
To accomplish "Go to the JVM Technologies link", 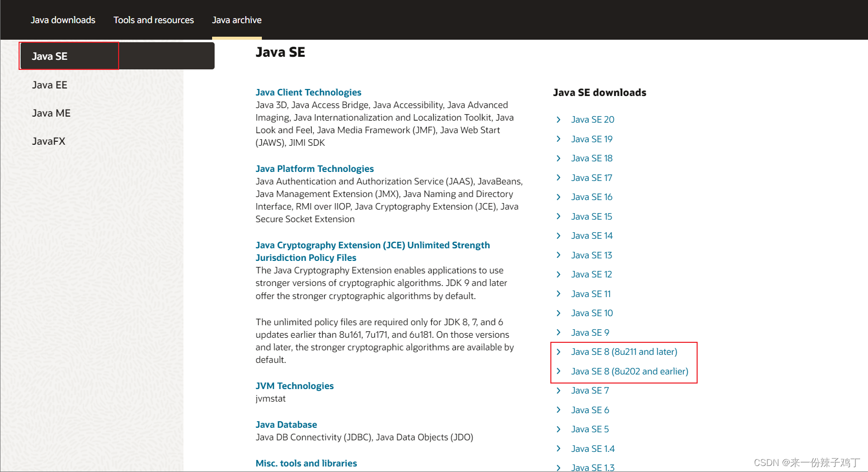I will tap(295, 386).
